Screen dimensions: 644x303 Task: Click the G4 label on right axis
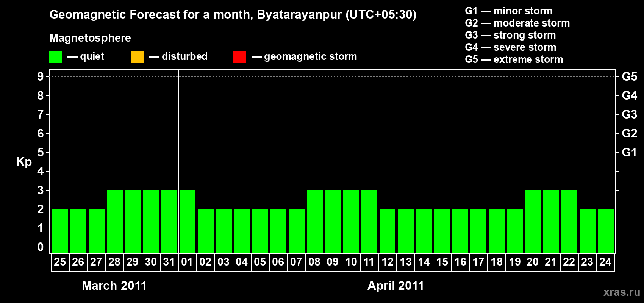pyautogui.click(x=629, y=95)
